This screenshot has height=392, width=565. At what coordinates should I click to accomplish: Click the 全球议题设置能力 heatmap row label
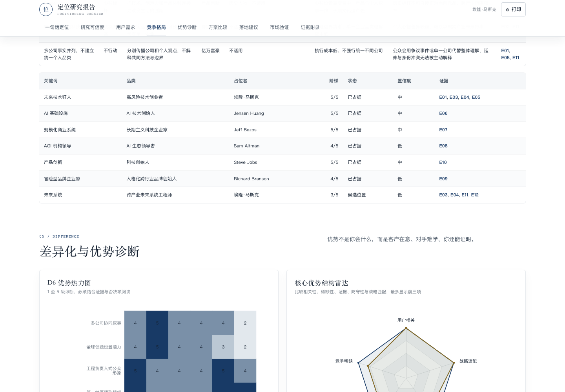pos(104,347)
